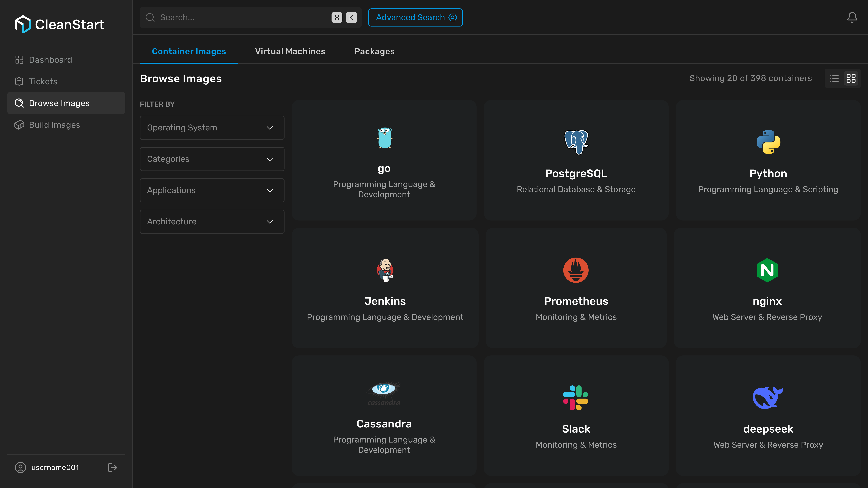Switch to grid view
This screenshot has width=868, height=488.
tap(851, 78)
